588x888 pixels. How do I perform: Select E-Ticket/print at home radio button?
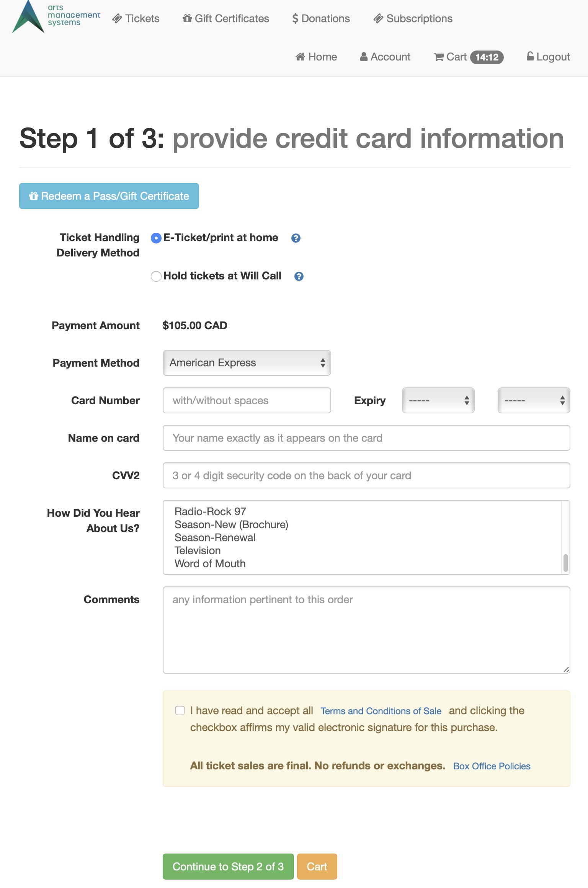(x=156, y=238)
